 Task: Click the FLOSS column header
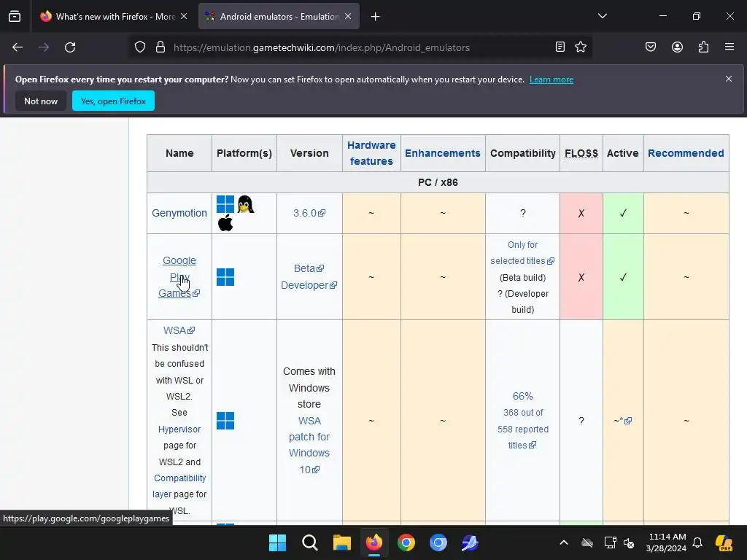581,153
